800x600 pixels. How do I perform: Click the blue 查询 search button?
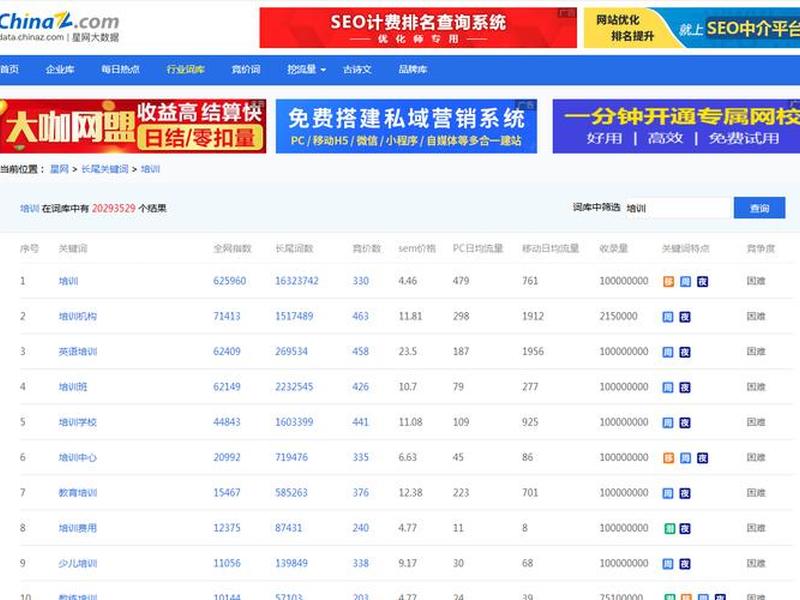point(759,208)
